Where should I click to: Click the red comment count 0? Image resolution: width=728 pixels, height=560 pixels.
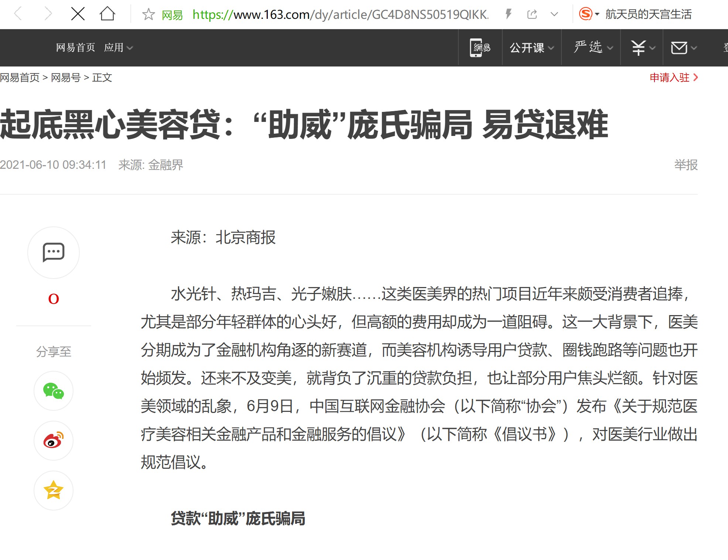coord(54,299)
